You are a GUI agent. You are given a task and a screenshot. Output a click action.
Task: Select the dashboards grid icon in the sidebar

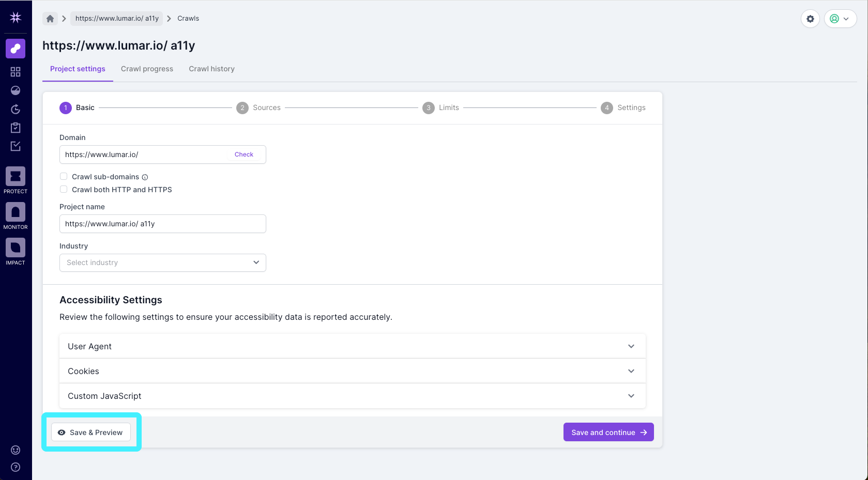[x=15, y=71]
